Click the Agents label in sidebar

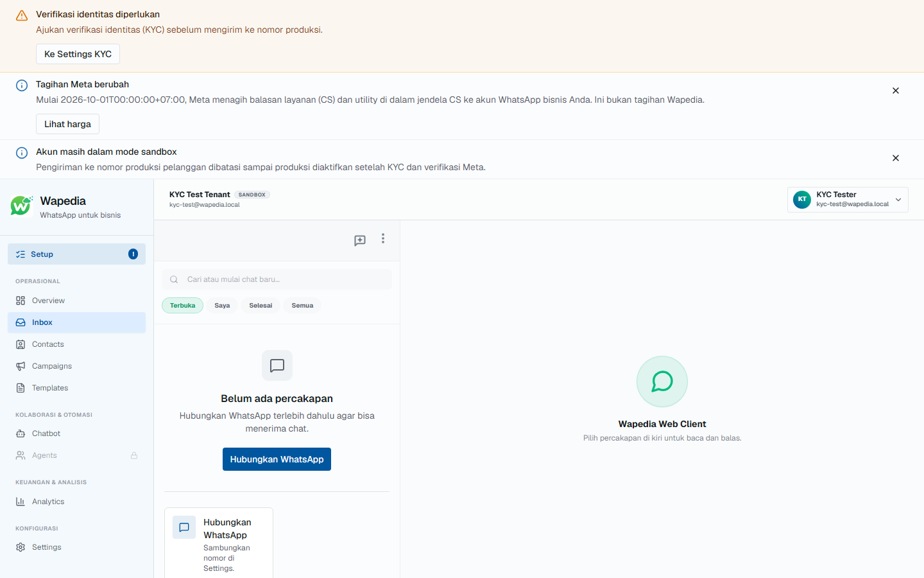44,455
